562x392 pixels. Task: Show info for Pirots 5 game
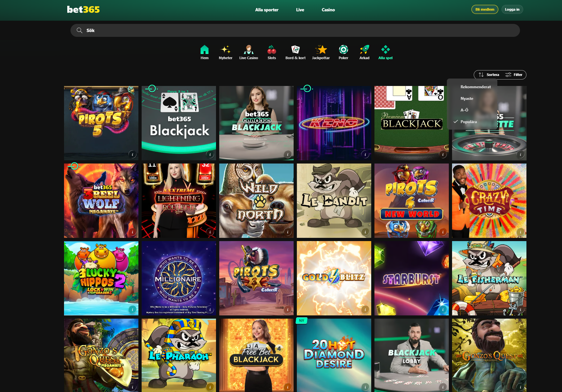(x=132, y=154)
